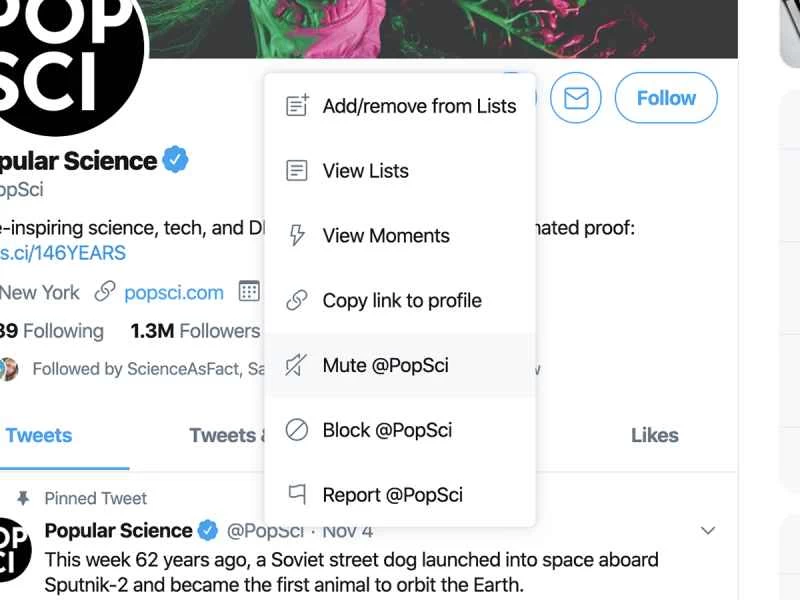
Task: Click the Popular Science verified badge
Action: pyautogui.click(x=177, y=160)
